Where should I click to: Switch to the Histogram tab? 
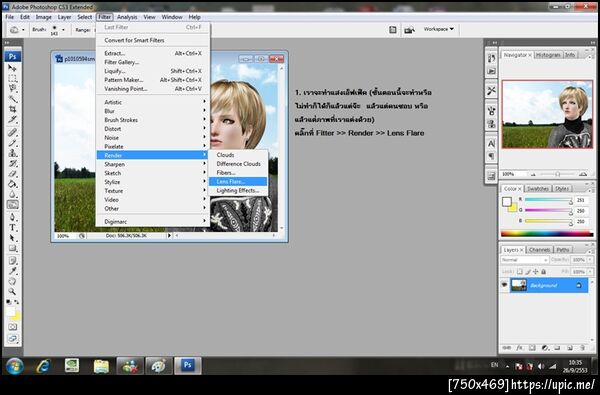[x=548, y=55]
